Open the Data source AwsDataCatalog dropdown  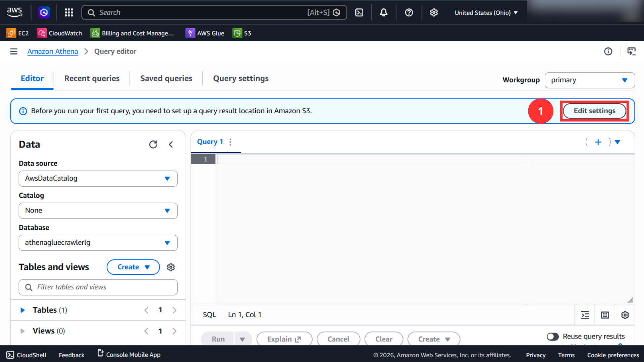[x=98, y=179]
